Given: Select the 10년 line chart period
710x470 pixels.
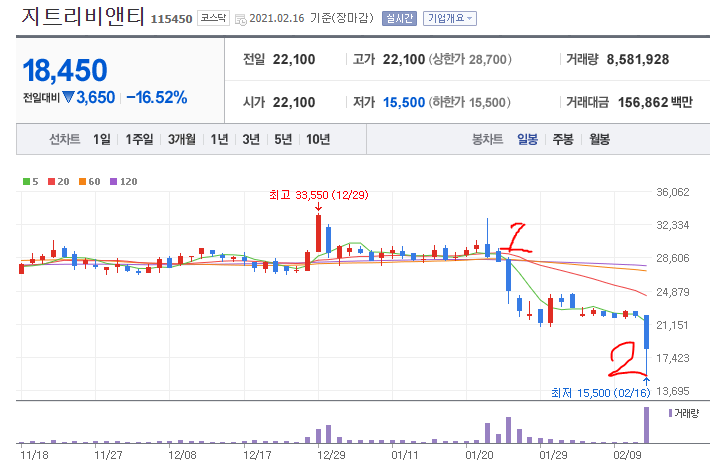Looking at the screenshot, I should pos(317,139).
